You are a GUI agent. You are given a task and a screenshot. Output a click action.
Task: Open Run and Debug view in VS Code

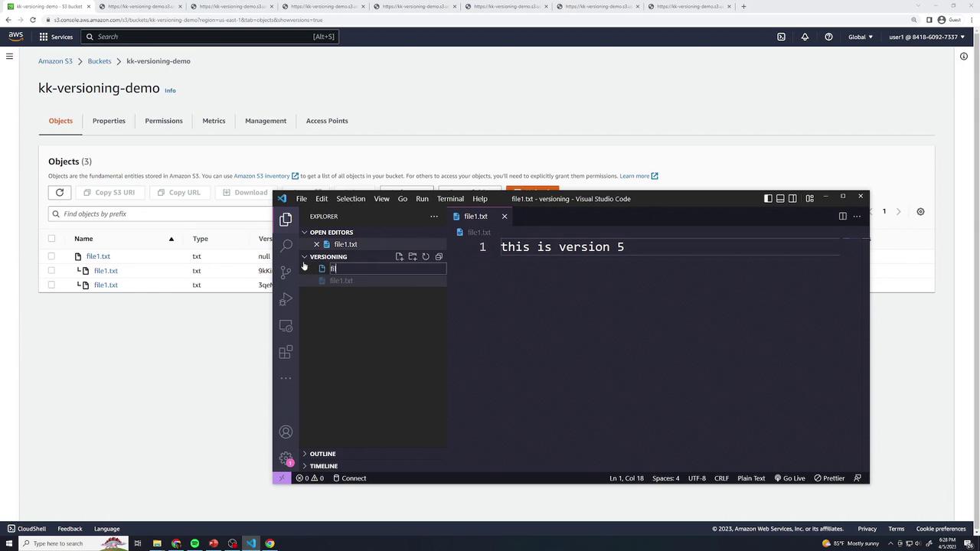tap(286, 299)
